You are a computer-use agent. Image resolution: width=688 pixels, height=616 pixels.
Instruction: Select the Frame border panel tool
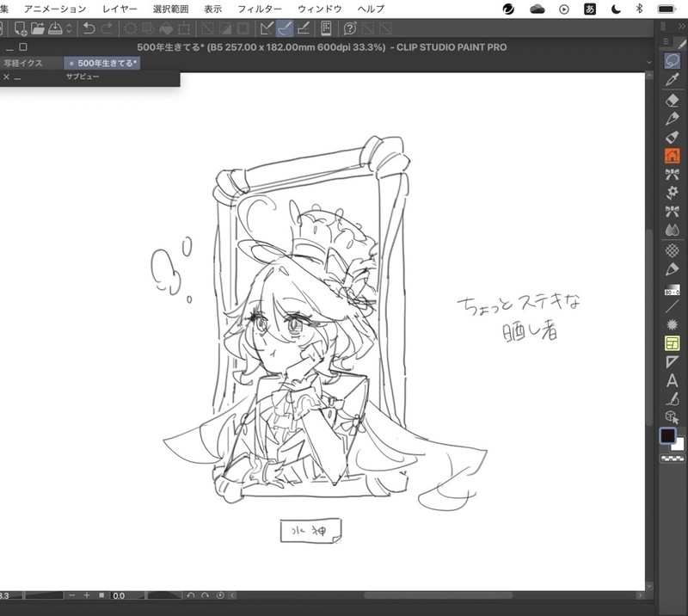(x=672, y=343)
